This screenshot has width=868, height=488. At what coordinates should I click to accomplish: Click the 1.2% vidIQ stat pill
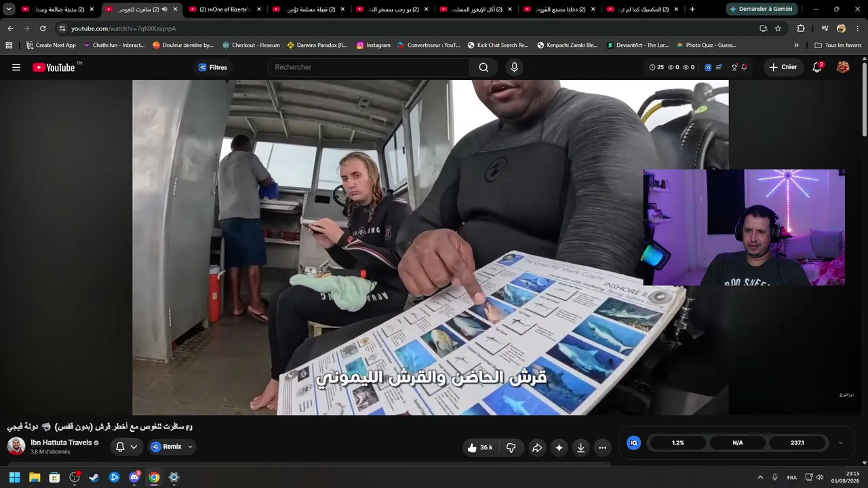(678, 443)
